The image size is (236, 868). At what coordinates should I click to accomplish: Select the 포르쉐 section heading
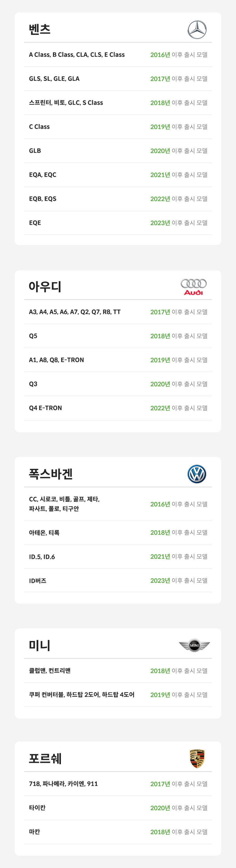click(45, 759)
